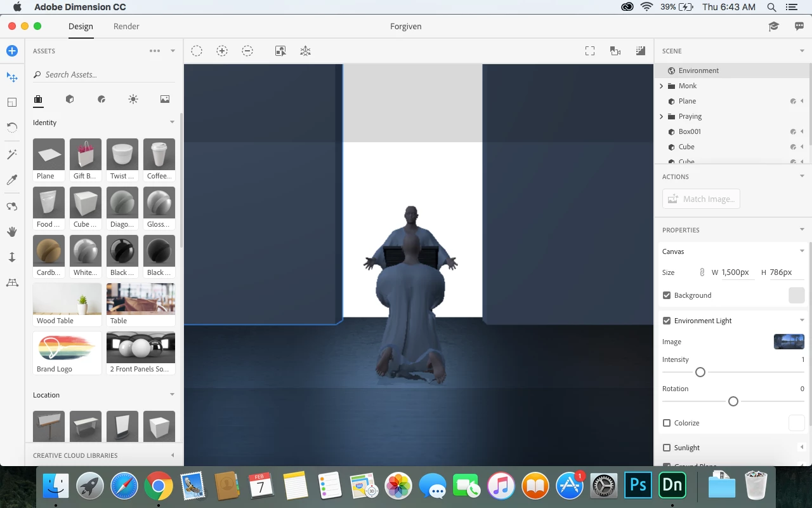Collapse the Identity assets section

pos(172,123)
